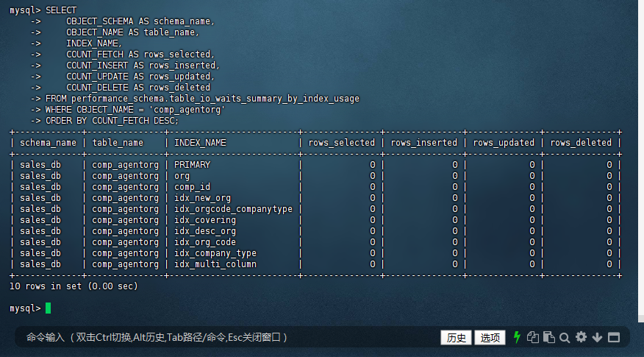Viewport: 644px width, 357px height.
Task: Click 'COUNT_UPDATE AS rows_updated' query line
Action: 140,77
